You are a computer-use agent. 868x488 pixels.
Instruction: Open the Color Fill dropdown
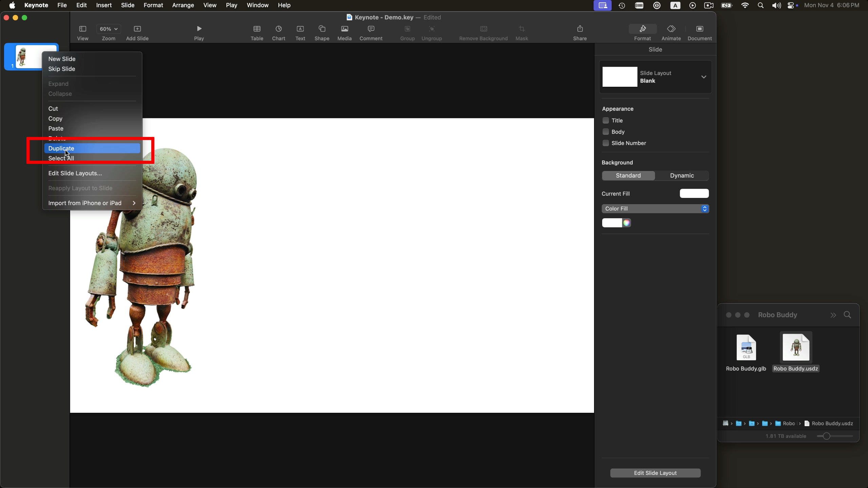655,209
